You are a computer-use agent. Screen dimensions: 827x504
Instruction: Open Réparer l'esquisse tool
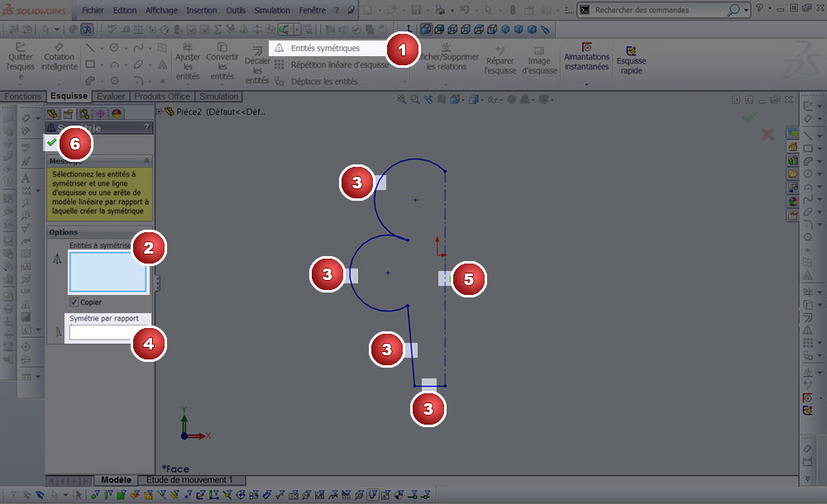pyautogui.click(x=500, y=61)
